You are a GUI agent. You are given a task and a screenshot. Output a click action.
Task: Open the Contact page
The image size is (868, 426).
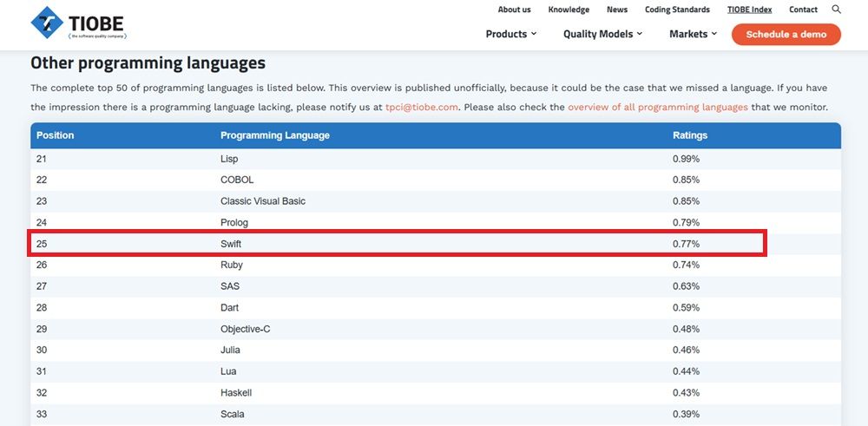(803, 10)
